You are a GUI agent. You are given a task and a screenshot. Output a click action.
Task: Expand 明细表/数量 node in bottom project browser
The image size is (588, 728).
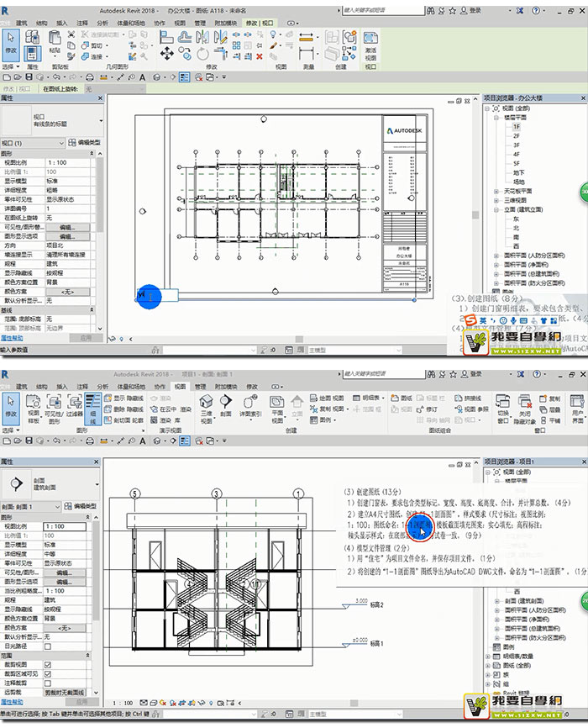pyautogui.click(x=488, y=657)
